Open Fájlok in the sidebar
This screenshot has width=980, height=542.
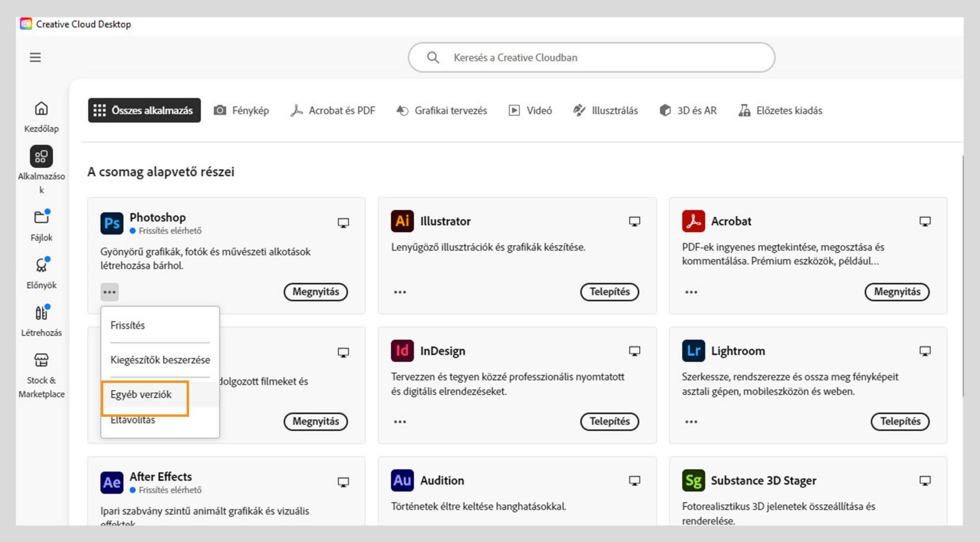point(41,218)
